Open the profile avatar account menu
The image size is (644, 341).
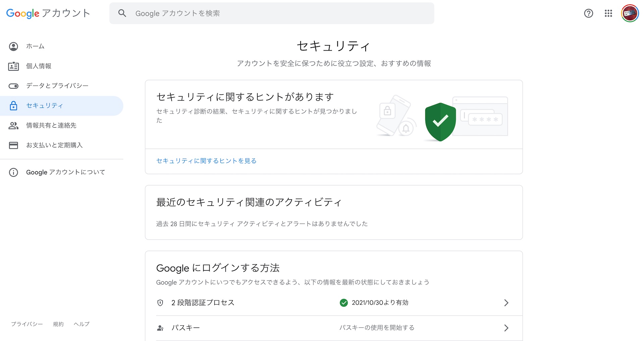coord(630,13)
